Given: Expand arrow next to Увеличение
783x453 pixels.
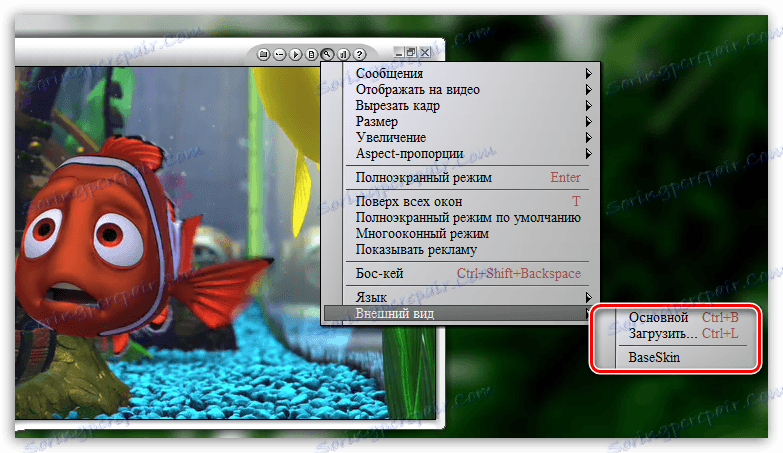Looking at the screenshot, I should point(589,137).
